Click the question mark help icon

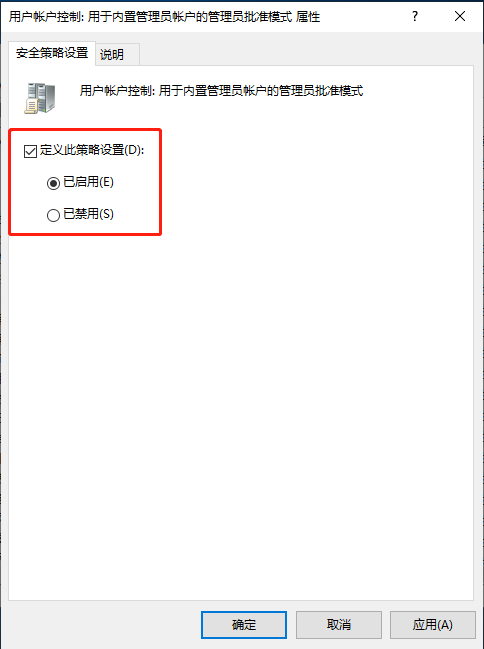click(x=415, y=17)
